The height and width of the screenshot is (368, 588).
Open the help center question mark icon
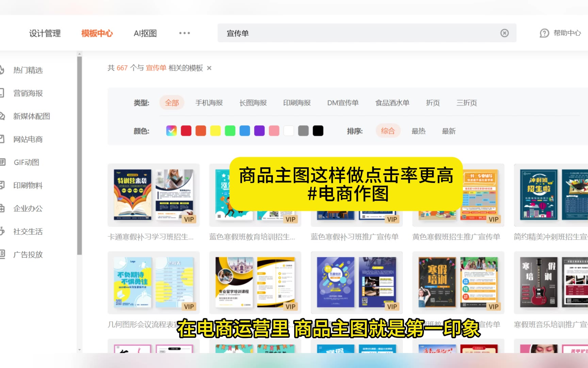coord(544,33)
